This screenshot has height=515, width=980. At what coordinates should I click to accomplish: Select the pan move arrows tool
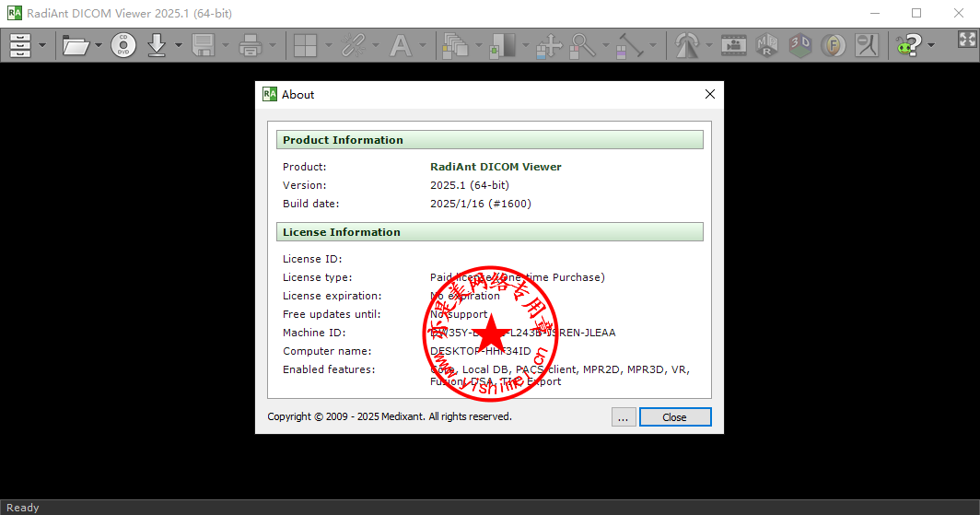549,44
